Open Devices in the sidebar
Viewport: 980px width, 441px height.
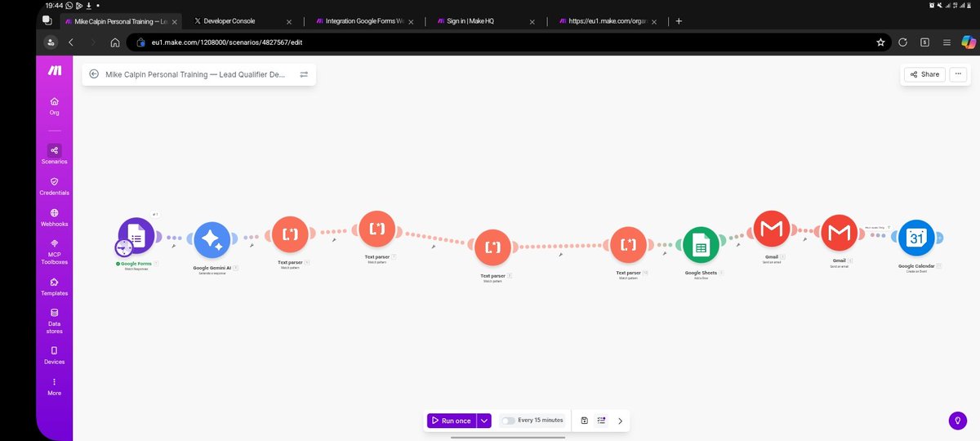pyautogui.click(x=54, y=355)
